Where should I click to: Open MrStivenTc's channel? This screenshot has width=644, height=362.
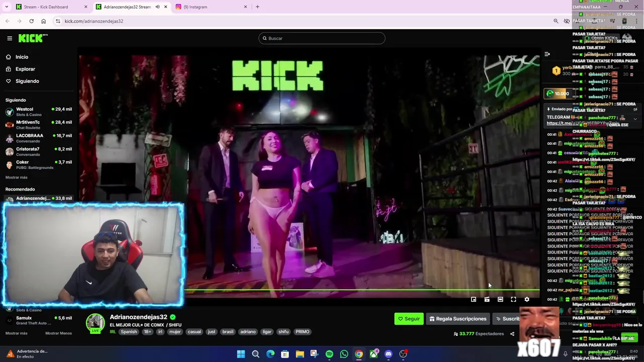pyautogui.click(x=38, y=125)
